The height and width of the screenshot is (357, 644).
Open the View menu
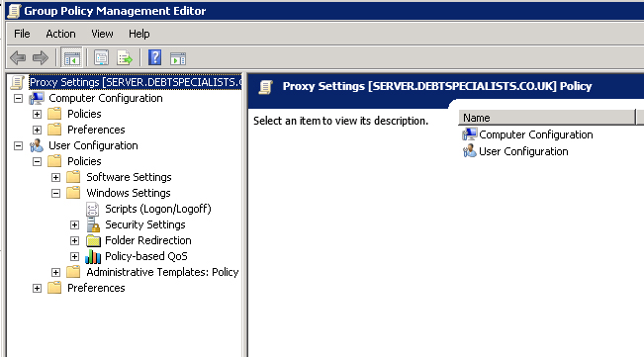[102, 34]
